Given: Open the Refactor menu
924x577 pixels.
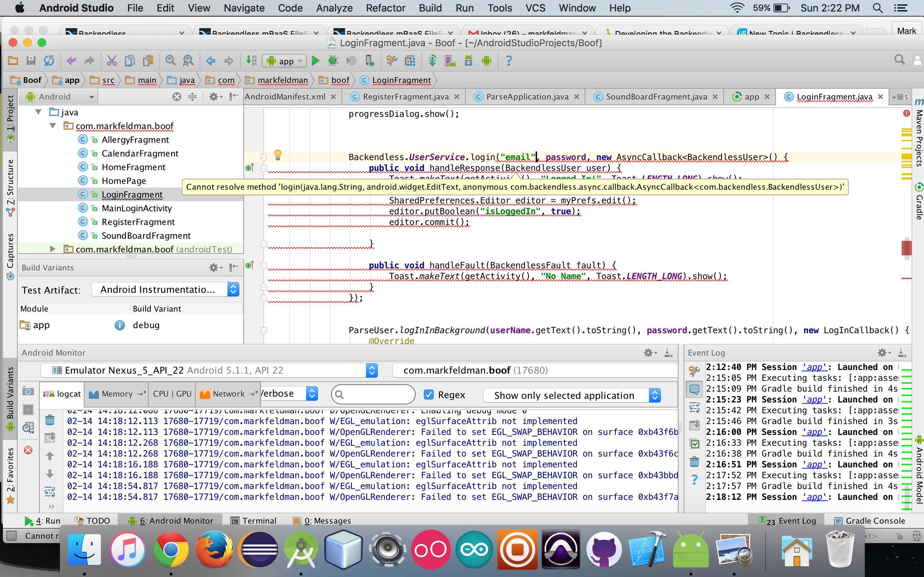Looking at the screenshot, I should tap(385, 8).
